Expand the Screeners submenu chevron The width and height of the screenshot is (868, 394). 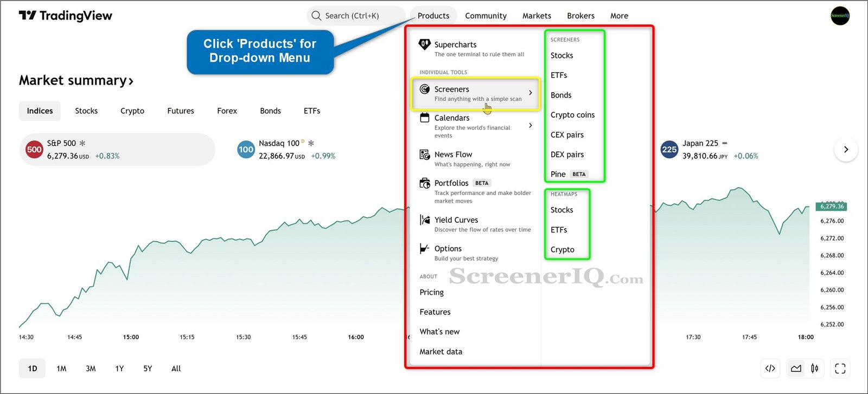point(531,93)
